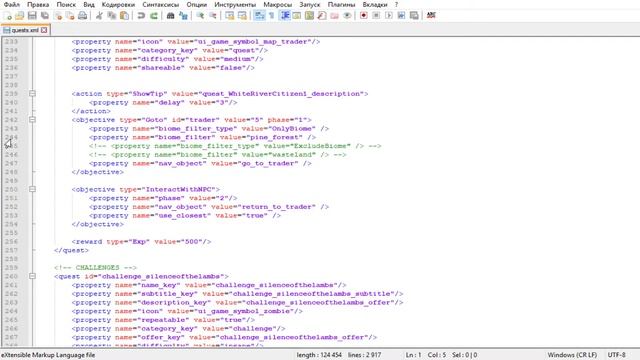
Task: Toggle Show All Characters pilcrow icon
Action: pos(272,16)
